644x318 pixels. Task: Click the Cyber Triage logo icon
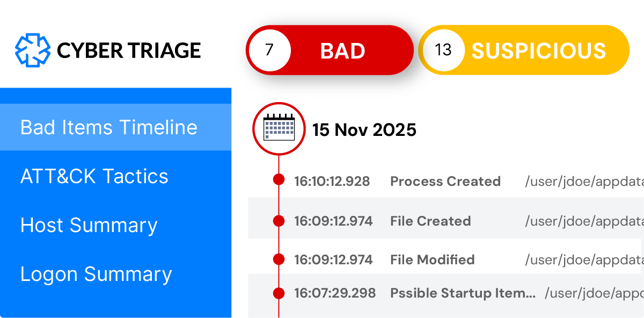[x=32, y=50]
